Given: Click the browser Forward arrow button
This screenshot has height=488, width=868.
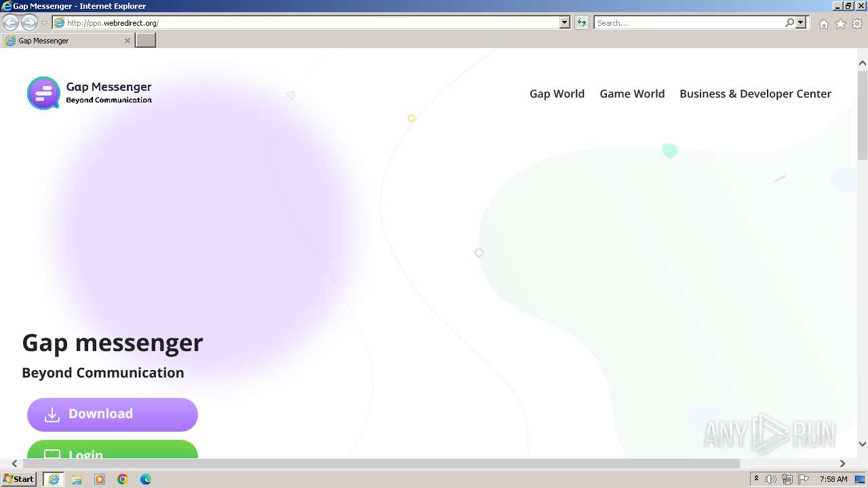Looking at the screenshot, I should (29, 22).
